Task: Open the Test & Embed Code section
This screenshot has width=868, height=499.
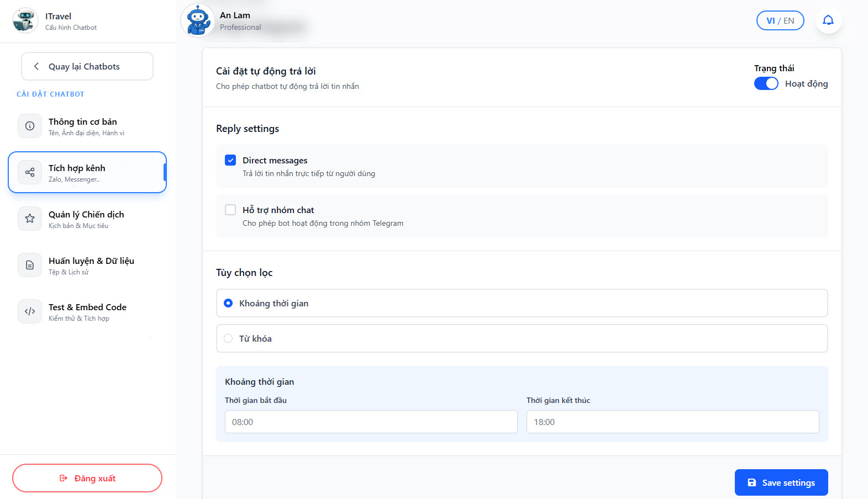Action: point(87,311)
